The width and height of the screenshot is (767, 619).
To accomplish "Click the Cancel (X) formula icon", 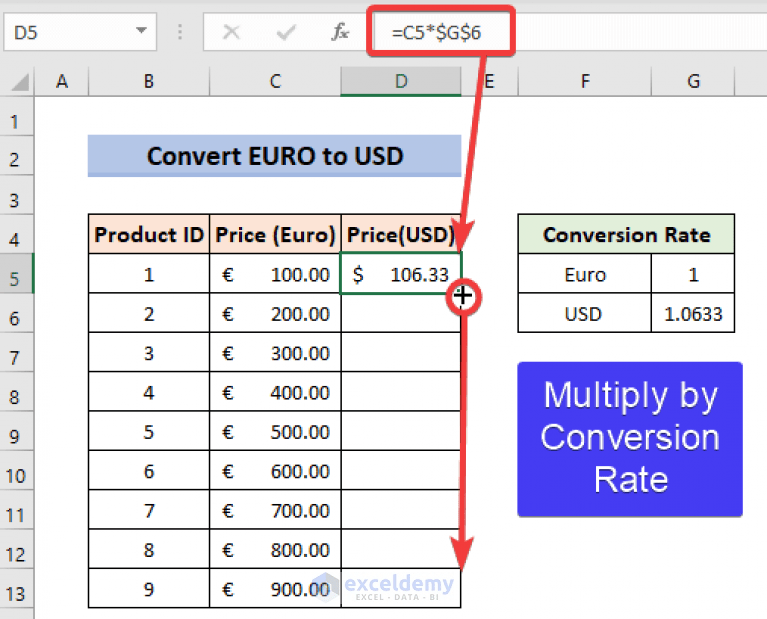I will tap(231, 33).
